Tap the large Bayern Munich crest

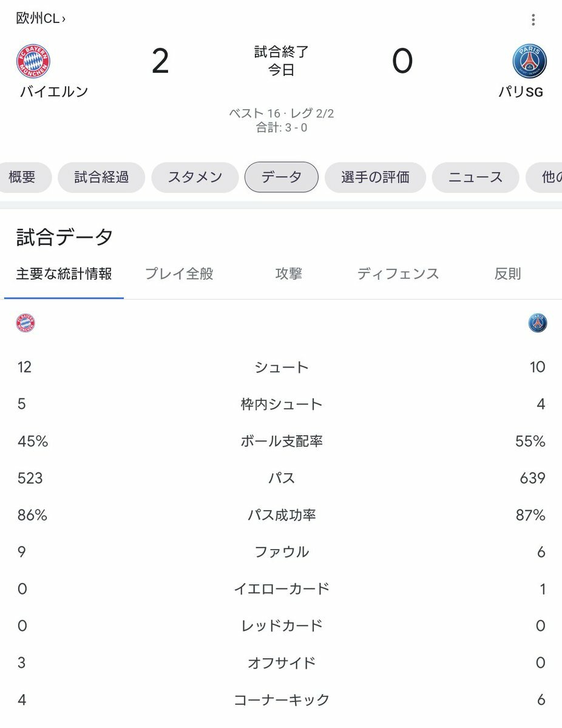(33, 61)
